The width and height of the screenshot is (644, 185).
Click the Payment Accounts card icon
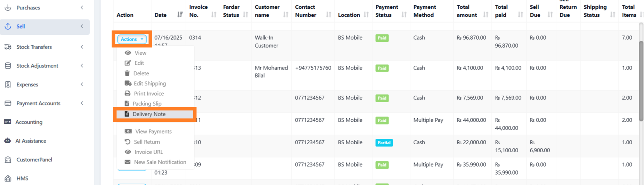[8, 103]
